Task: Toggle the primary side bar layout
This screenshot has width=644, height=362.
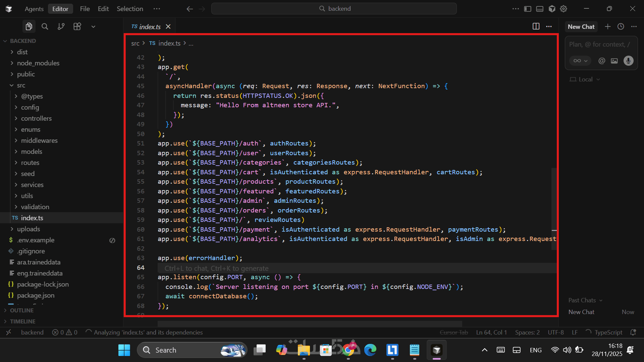Action: click(528, 9)
